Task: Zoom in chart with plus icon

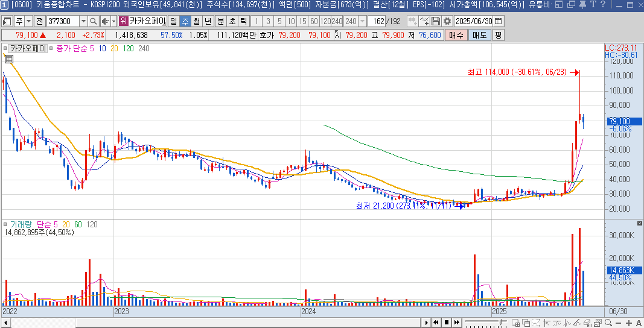Action: click(x=629, y=323)
